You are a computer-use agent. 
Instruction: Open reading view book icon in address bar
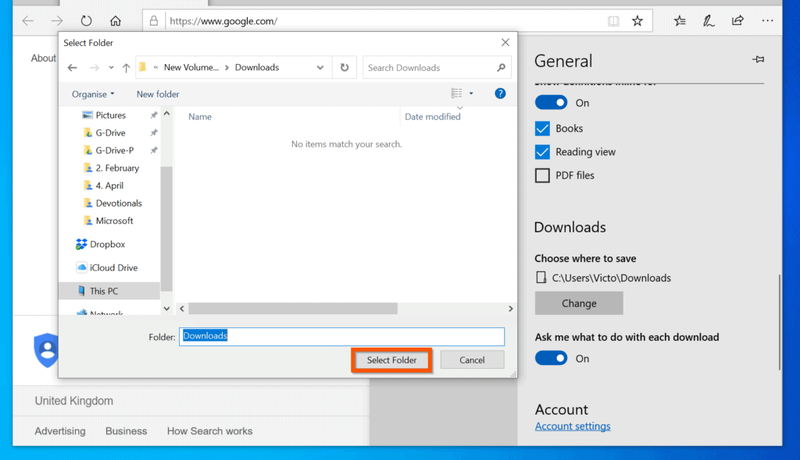(613, 21)
